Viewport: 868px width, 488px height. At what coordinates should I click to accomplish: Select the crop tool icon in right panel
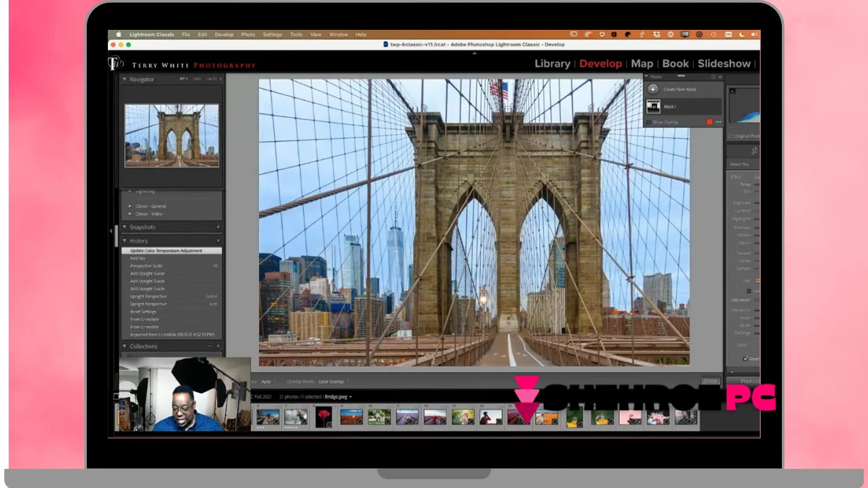coord(754,150)
